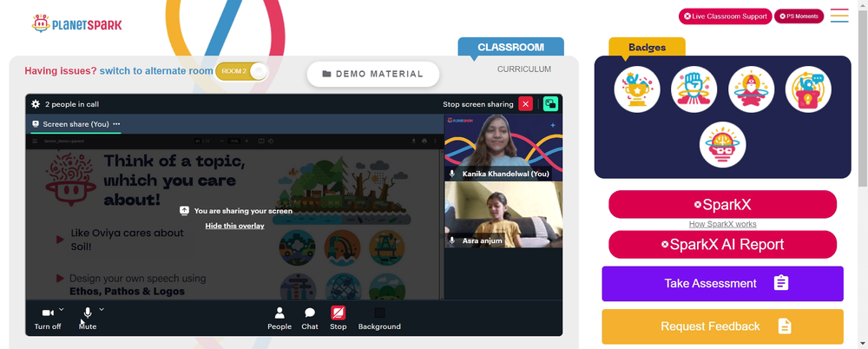Viewport: 868px width, 349px height.
Task: Click the brain with glasses badge icon
Action: 722,145
